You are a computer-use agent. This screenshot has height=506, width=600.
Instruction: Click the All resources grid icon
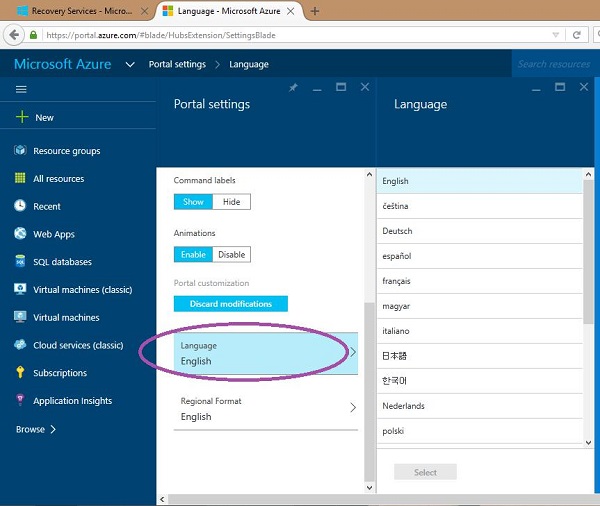point(20,179)
